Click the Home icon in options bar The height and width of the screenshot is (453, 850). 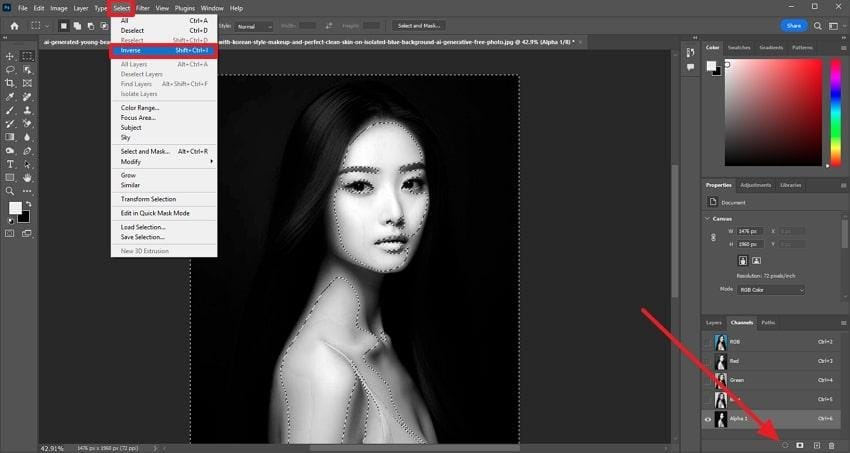click(x=15, y=26)
